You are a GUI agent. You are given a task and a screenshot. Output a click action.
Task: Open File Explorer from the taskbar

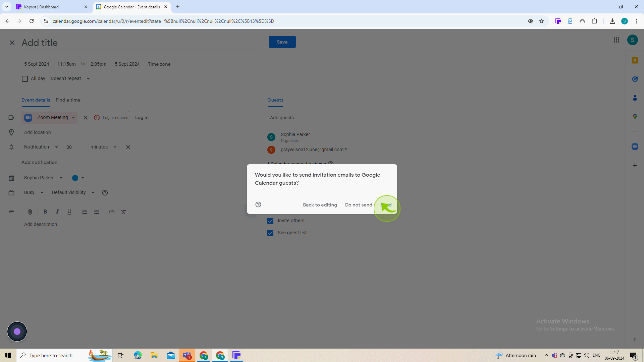[154, 355]
